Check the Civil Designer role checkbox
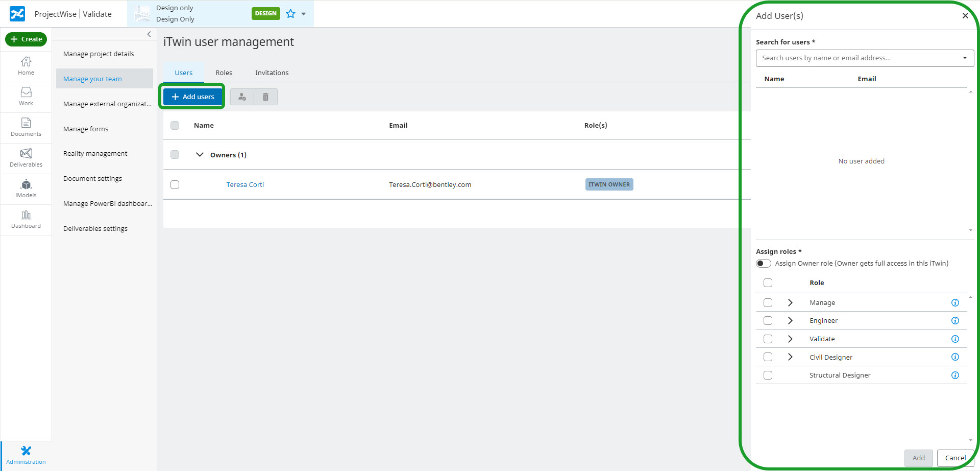The width and height of the screenshot is (980, 471). pos(768,357)
